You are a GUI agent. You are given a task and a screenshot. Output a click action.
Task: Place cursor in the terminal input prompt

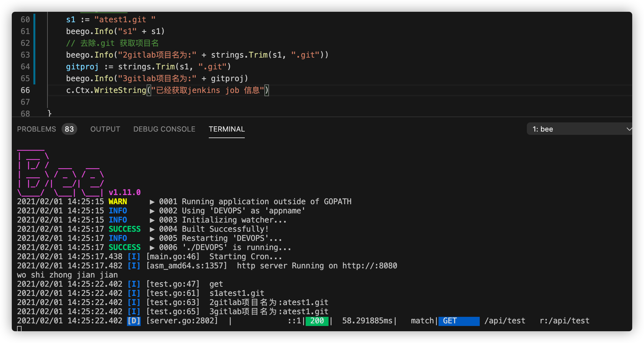click(20, 330)
